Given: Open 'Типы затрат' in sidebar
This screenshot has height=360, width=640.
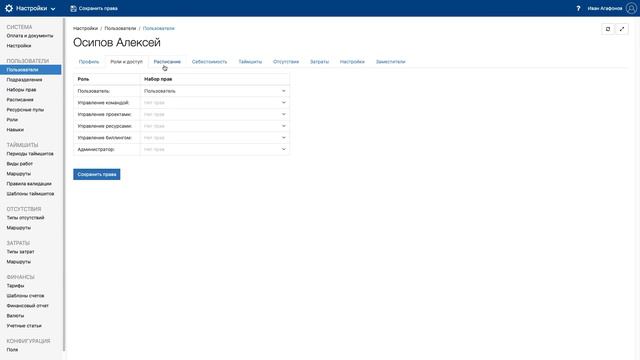Looking at the screenshot, I should (20, 252).
